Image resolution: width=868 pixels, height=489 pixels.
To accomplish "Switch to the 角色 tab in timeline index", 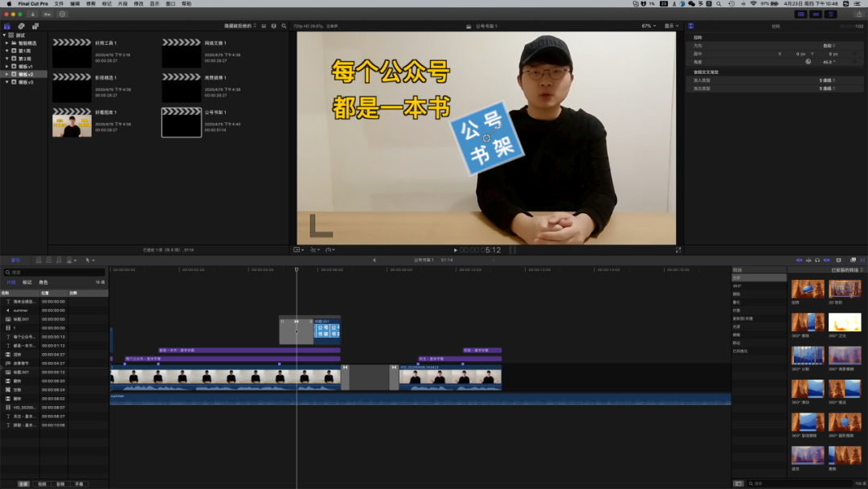I will point(43,282).
